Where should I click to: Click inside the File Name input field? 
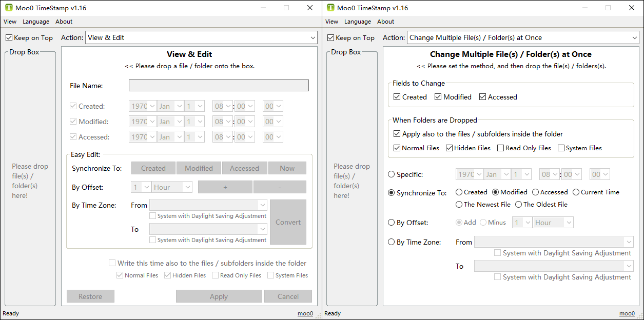(218, 85)
